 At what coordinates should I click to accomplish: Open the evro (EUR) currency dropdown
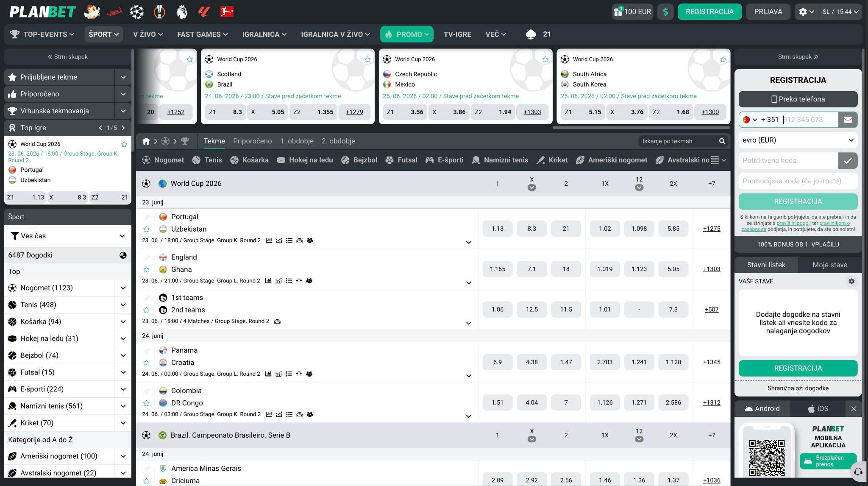(x=798, y=140)
